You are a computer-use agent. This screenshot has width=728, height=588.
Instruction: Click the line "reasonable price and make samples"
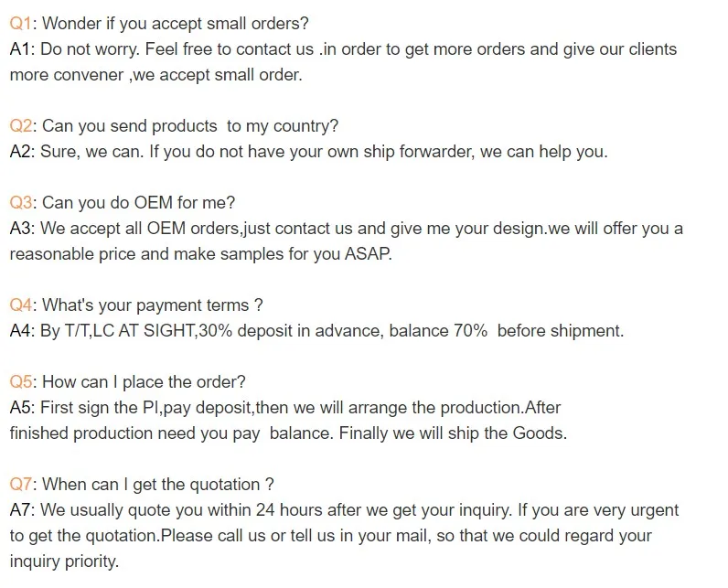199,254
